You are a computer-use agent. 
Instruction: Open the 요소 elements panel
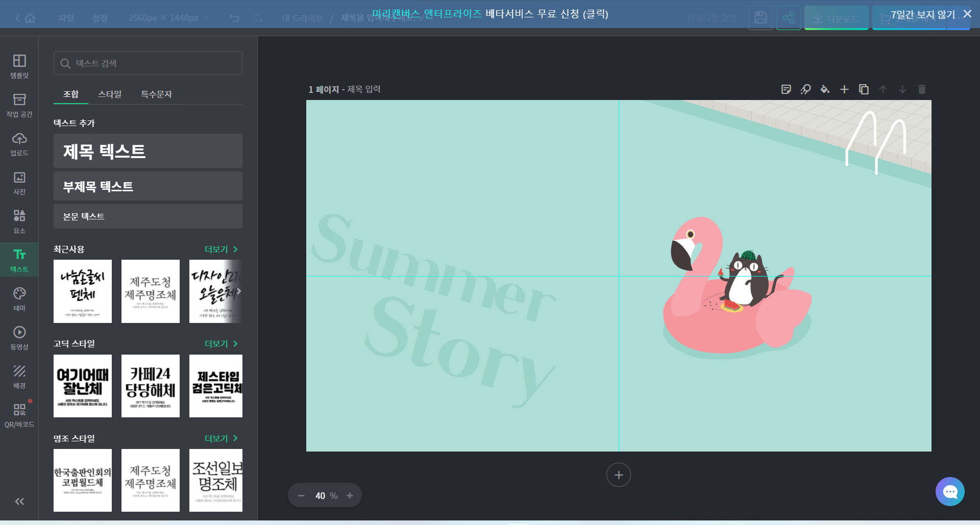19,221
